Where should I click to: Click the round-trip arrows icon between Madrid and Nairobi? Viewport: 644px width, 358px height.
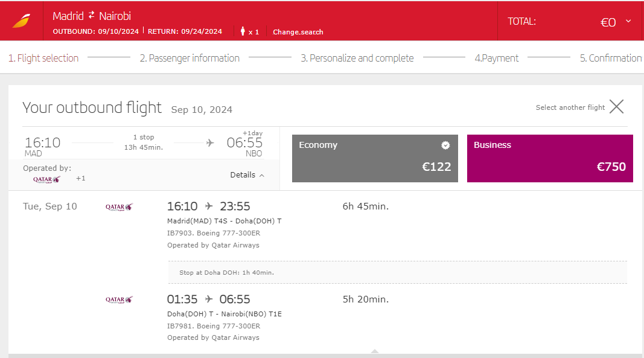coord(91,15)
